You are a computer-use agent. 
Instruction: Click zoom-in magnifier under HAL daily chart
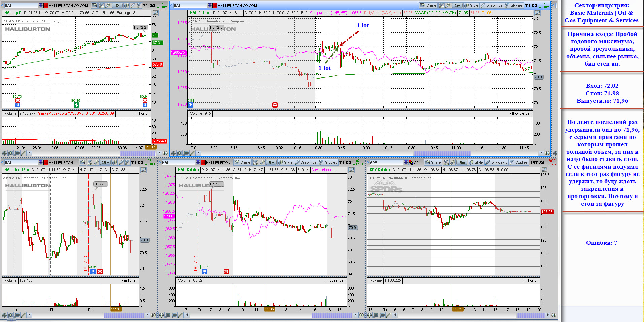10,153
